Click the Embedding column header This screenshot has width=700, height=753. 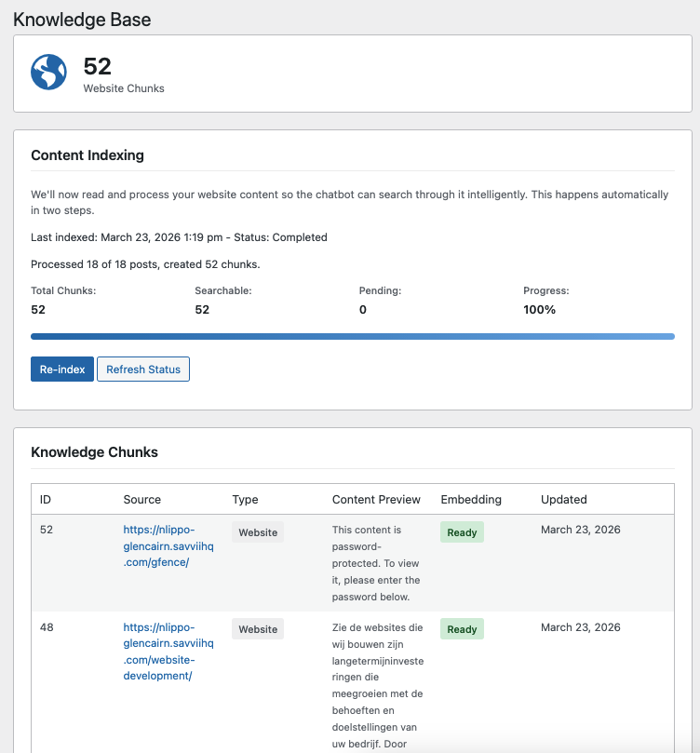tap(468, 500)
